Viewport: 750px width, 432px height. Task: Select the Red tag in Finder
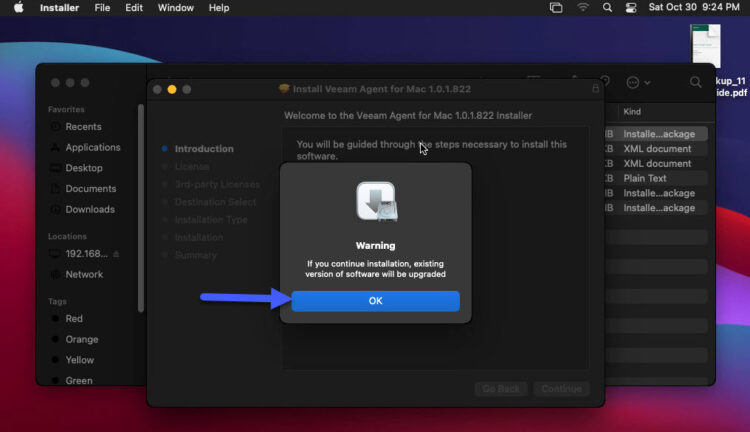(74, 319)
